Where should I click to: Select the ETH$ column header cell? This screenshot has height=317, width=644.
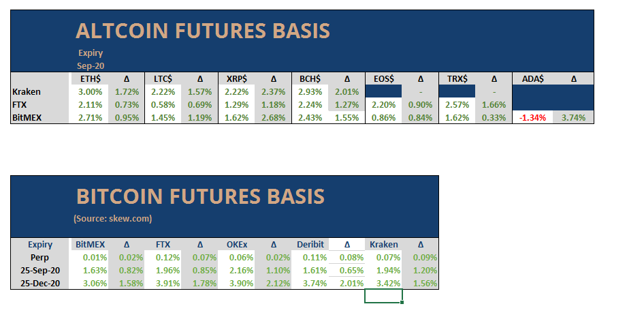[89, 79]
